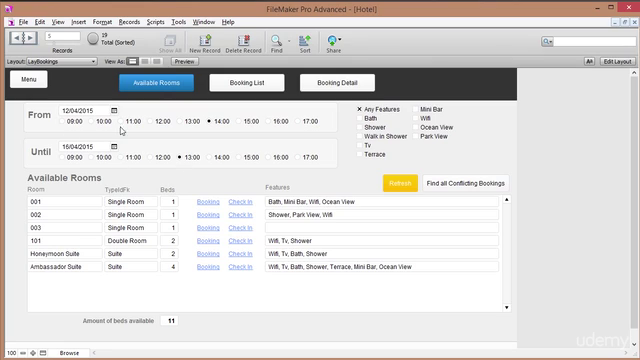The height and width of the screenshot is (360, 640).
Task: Select From time 17:00 radio button
Action: (298, 121)
